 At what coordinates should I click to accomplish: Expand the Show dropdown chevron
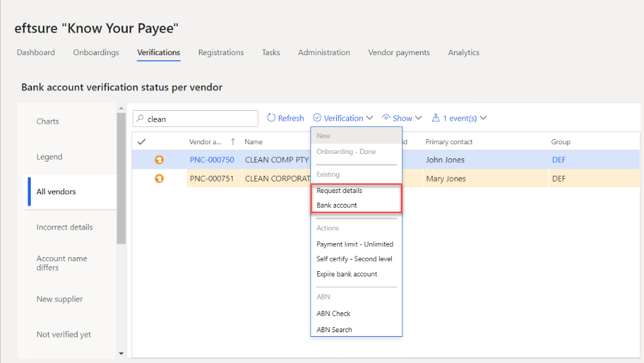tap(418, 118)
